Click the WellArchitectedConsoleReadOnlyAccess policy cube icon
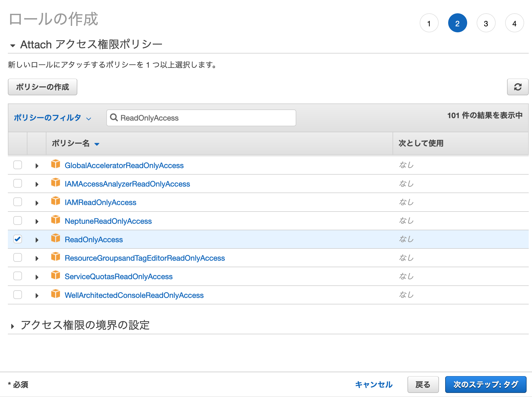532x397 pixels. tap(56, 294)
